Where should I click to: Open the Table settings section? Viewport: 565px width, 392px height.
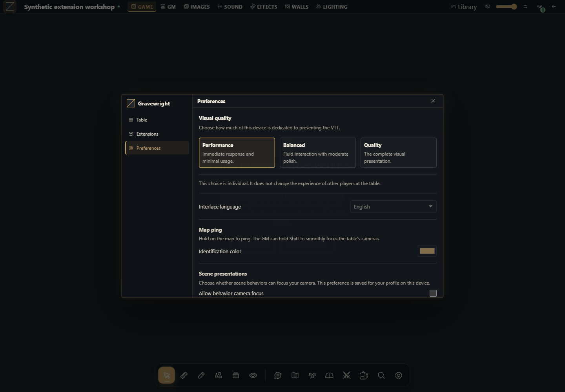tap(157, 120)
